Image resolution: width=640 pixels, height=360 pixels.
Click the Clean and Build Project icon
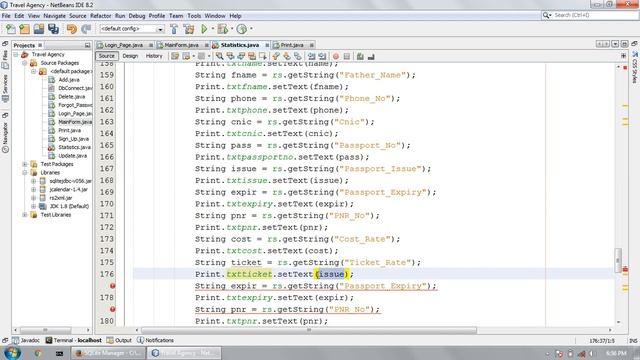coord(189,29)
